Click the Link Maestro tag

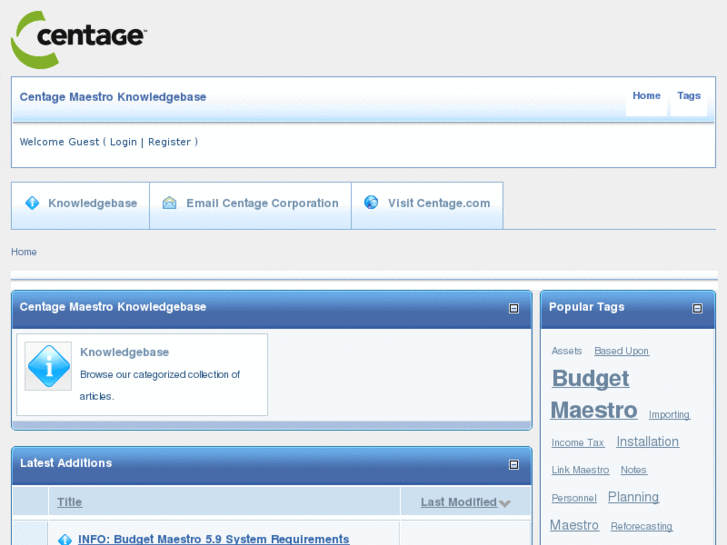580,470
